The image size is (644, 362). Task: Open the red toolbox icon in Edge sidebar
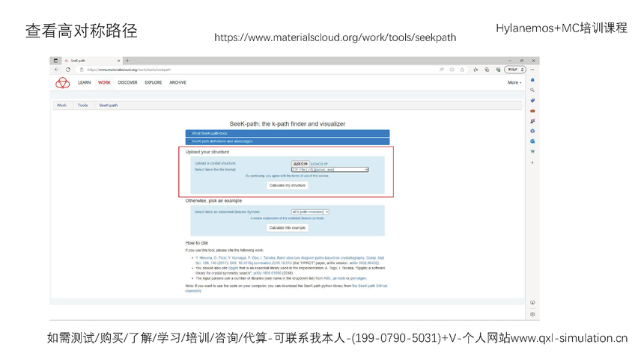click(532, 111)
